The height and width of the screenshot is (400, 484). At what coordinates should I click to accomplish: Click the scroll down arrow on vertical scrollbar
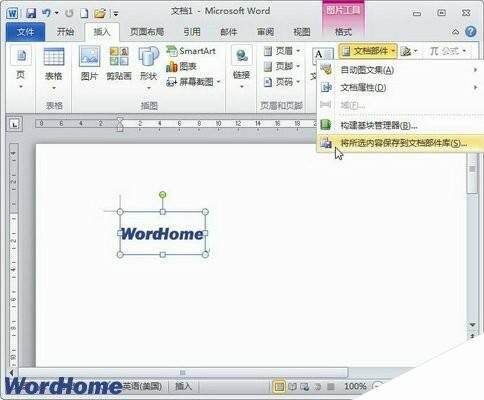(473, 325)
